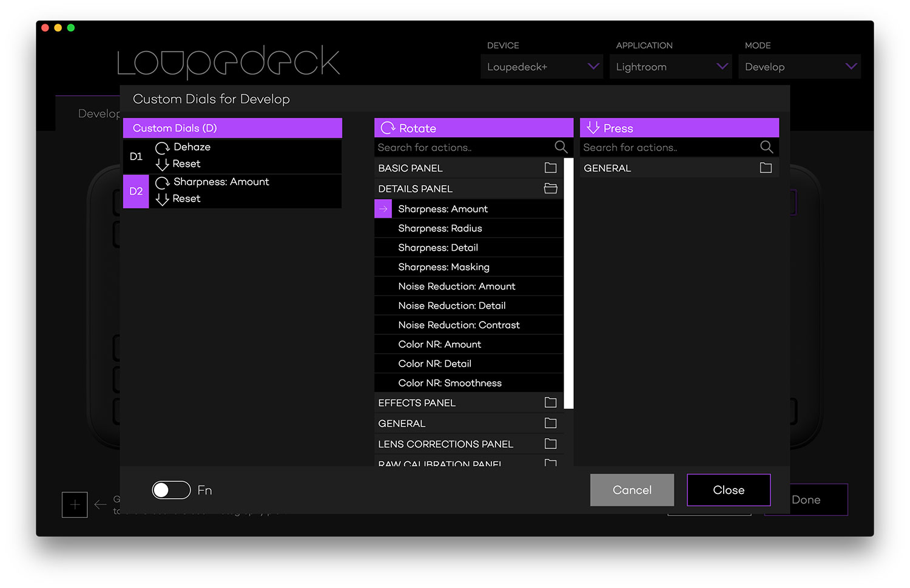Select Sharpness: Radius action
The height and width of the screenshot is (588, 910).
click(x=469, y=228)
